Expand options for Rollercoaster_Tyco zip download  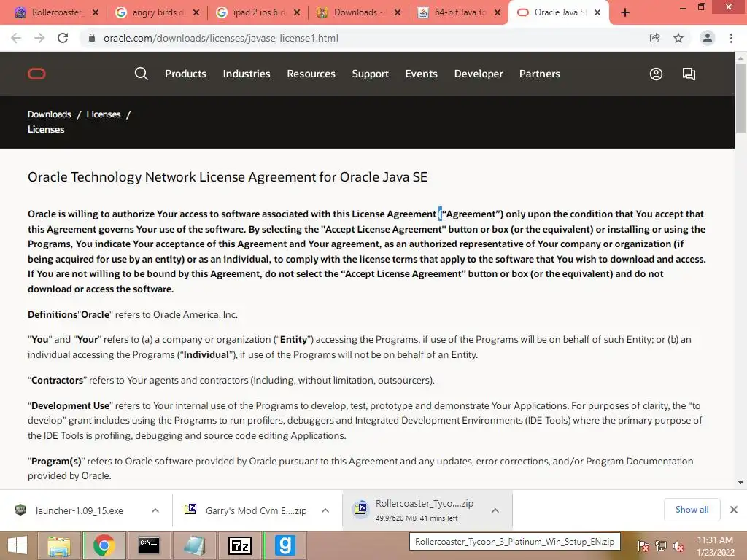495,510
